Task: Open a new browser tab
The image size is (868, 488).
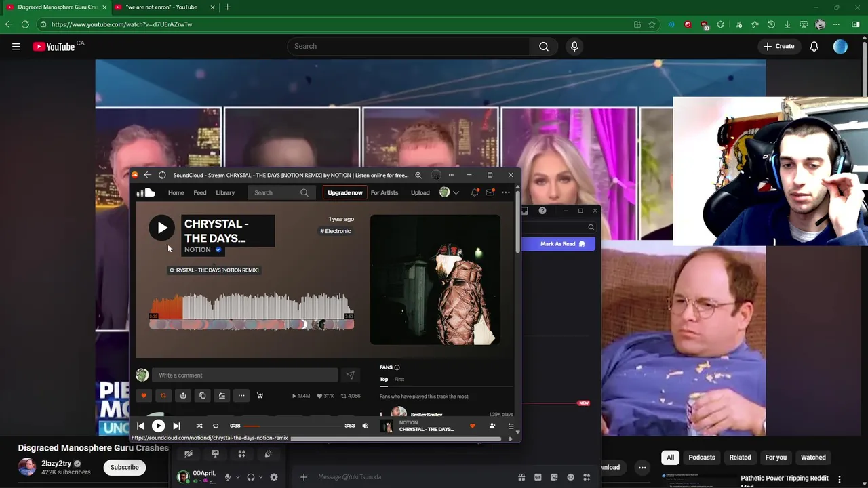Action: point(227,7)
